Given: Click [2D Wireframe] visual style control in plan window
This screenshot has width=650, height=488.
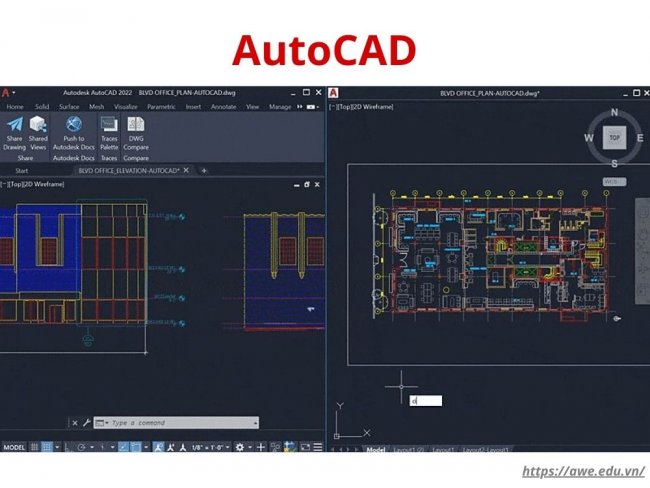Looking at the screenshot, I should pyautogui.click(x=371, y=107).
